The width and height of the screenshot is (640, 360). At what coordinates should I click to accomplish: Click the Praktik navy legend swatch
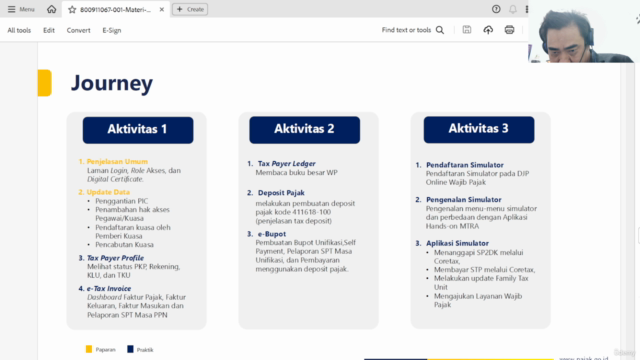coord(130,349)
